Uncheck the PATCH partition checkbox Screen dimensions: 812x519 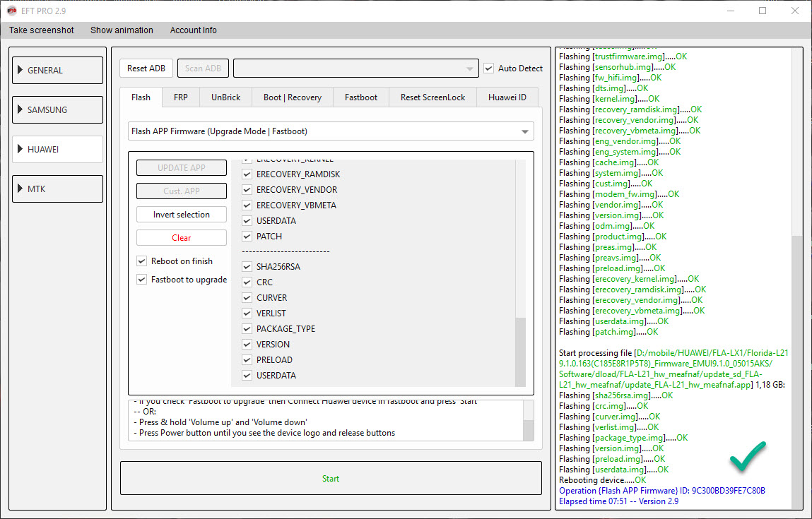pos(247,237)
